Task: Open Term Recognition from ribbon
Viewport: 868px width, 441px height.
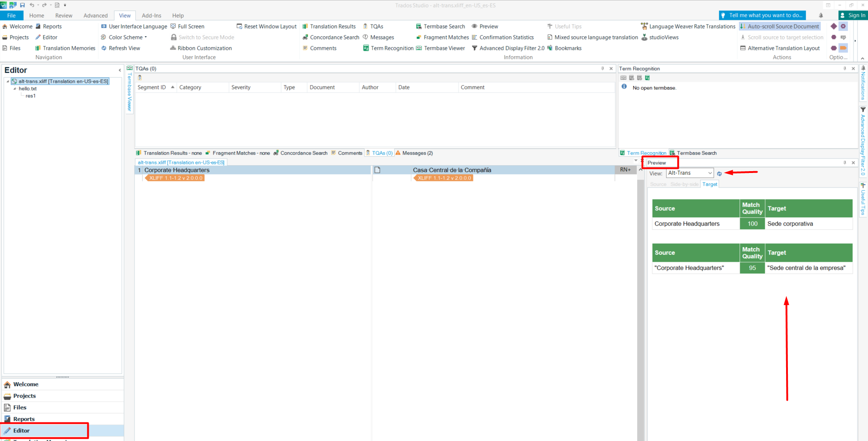Action: pos(388,48)
